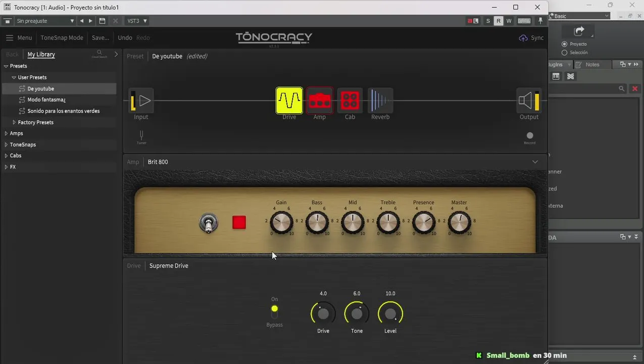Screen dimensions: 644x364
Task: Collapse the User Presets folder
Action: (x=14, y=77)
